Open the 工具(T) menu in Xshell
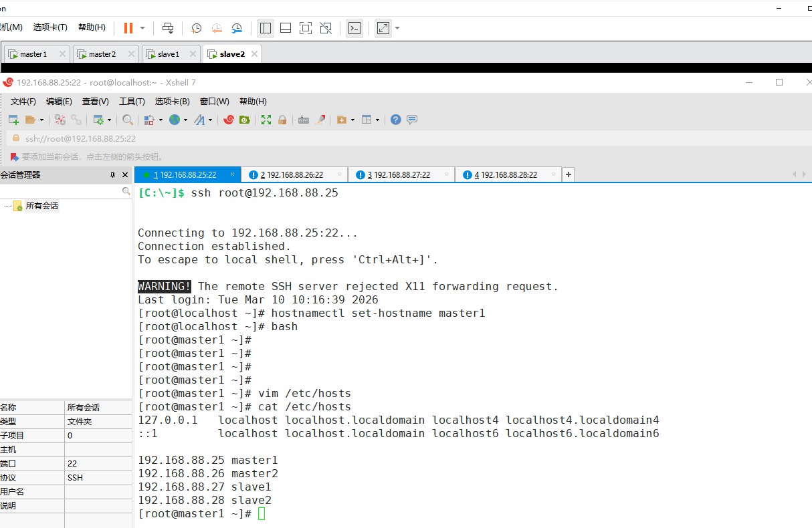The image size is (812, 528). click(132, 102)
